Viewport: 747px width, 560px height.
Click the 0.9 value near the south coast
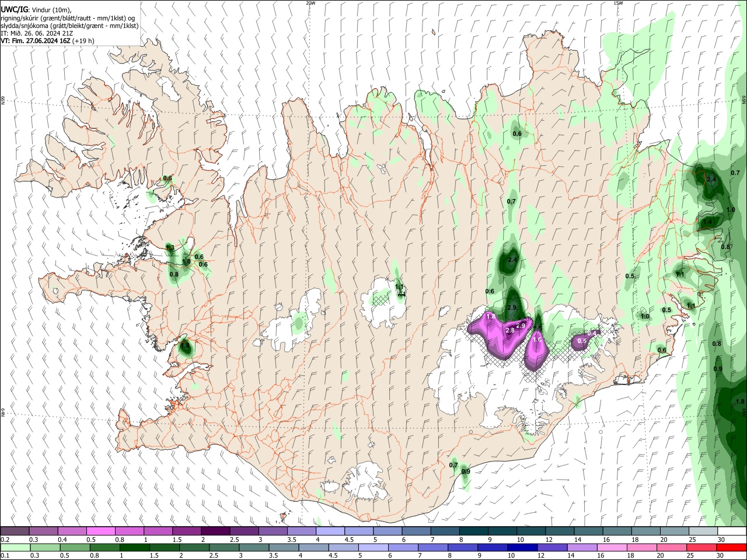pos(466,471)
